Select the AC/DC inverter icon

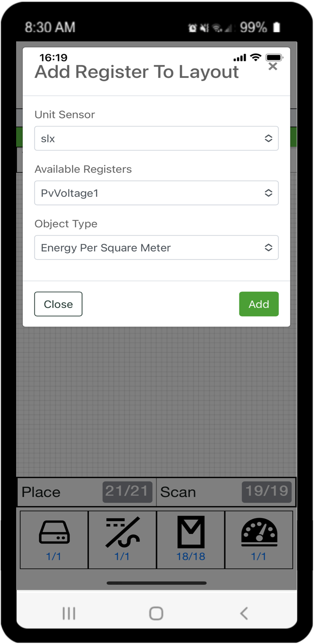point(123,532)
